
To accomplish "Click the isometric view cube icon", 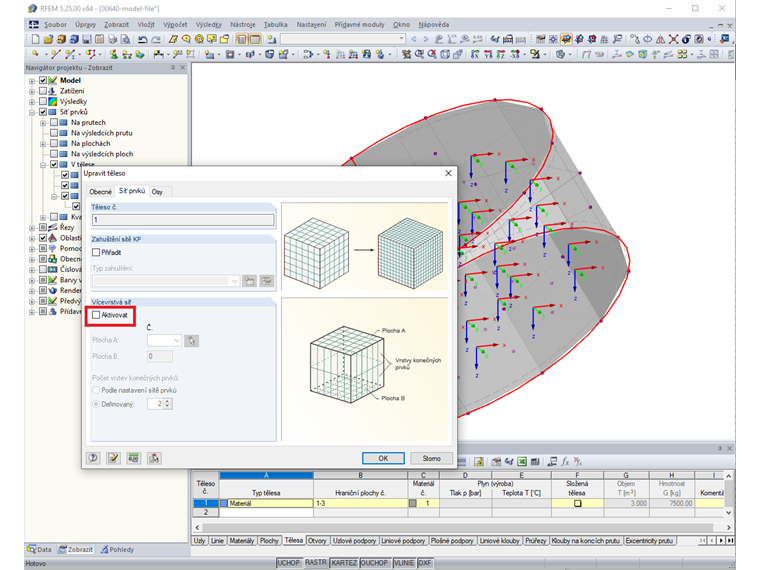I will tap(445, 54).
